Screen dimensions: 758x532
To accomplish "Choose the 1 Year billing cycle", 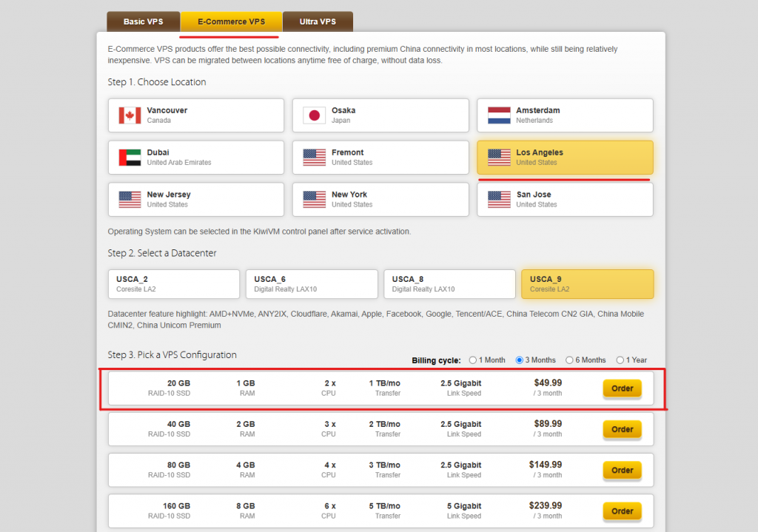I will (620, 360).
